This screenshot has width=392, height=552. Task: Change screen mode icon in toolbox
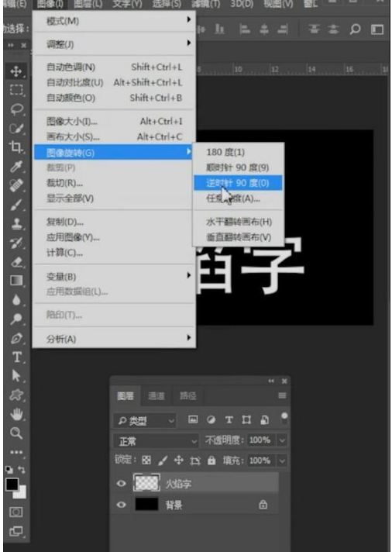pyautogui.click(x=15, y=531)
